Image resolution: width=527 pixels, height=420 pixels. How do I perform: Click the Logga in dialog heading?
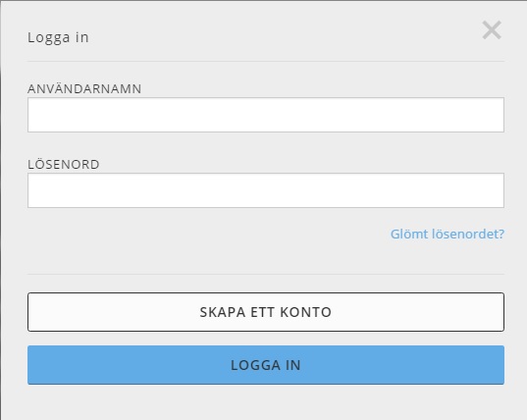click(58, 37)
